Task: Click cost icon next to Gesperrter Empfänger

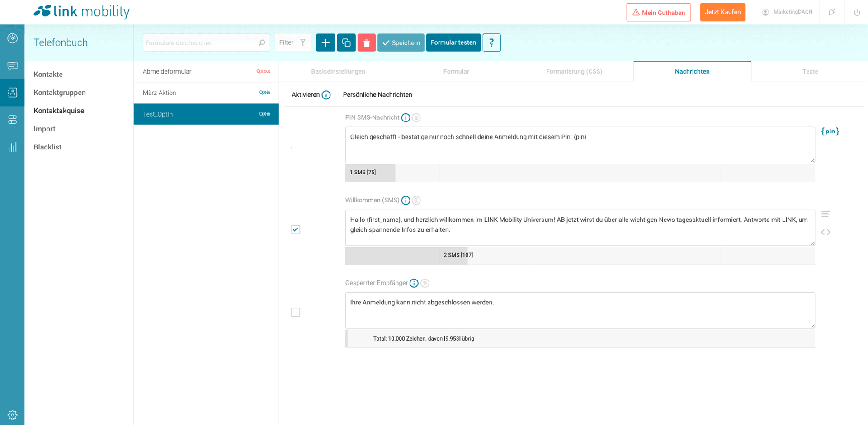Action: [425, 283]
